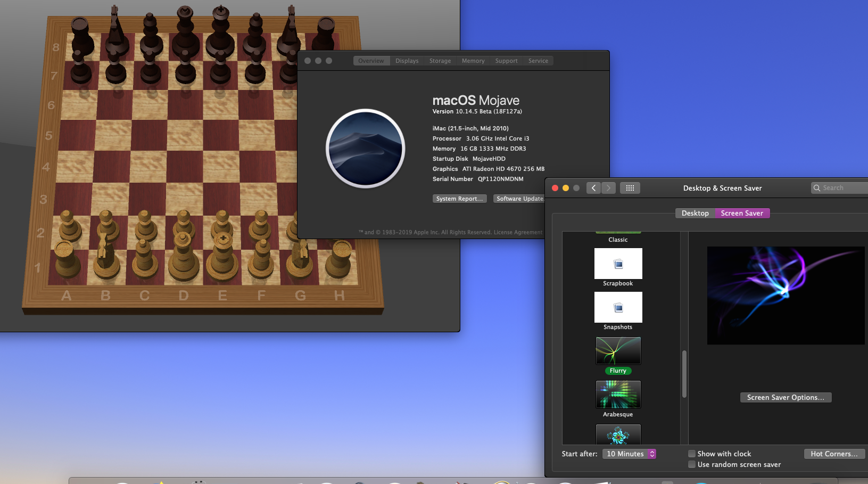The image size is (868, 484).
Task: Pick the white pawn on F2
Action: [x=260, y=226]
